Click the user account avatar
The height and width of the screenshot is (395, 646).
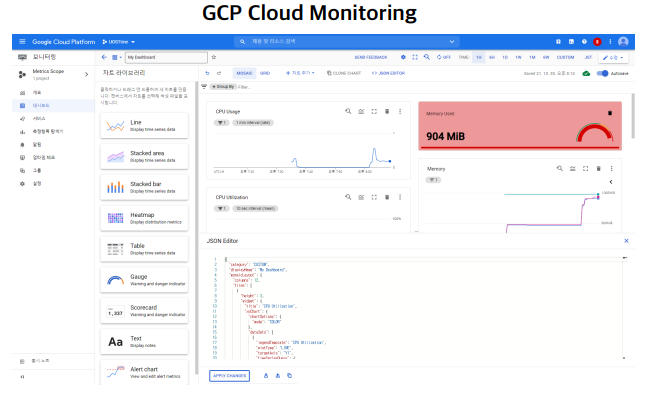623,42
